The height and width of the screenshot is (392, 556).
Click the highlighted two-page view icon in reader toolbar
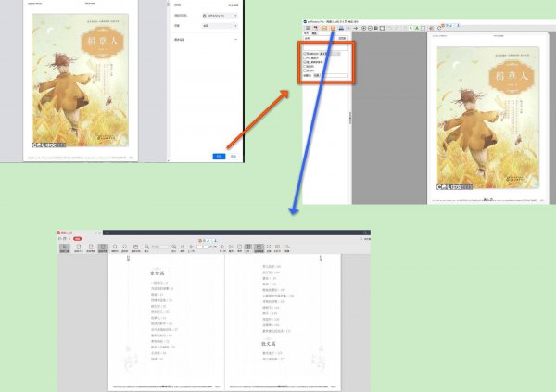247,247
